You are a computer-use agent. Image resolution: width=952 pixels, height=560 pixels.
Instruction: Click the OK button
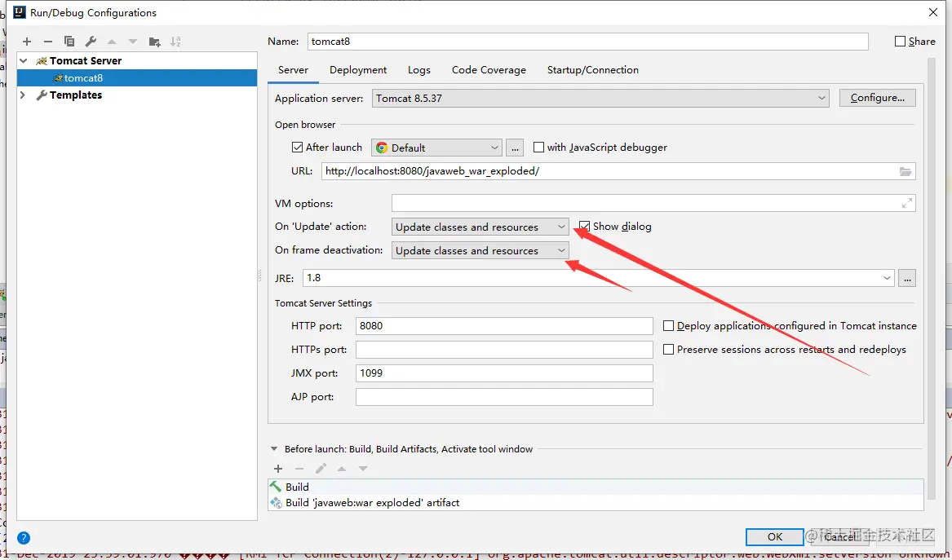[x=775, y=537]
